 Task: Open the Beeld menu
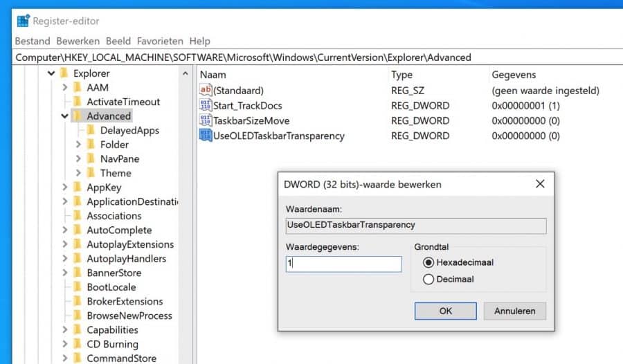(118, 41)
